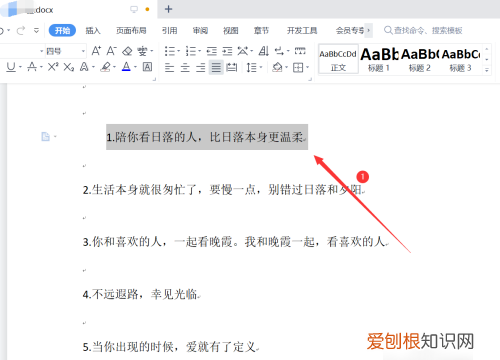Image resolution: width=500 pixels, height=360 pixels.
Task: Apply the 标题 3 style
Action: click(460, 59)
